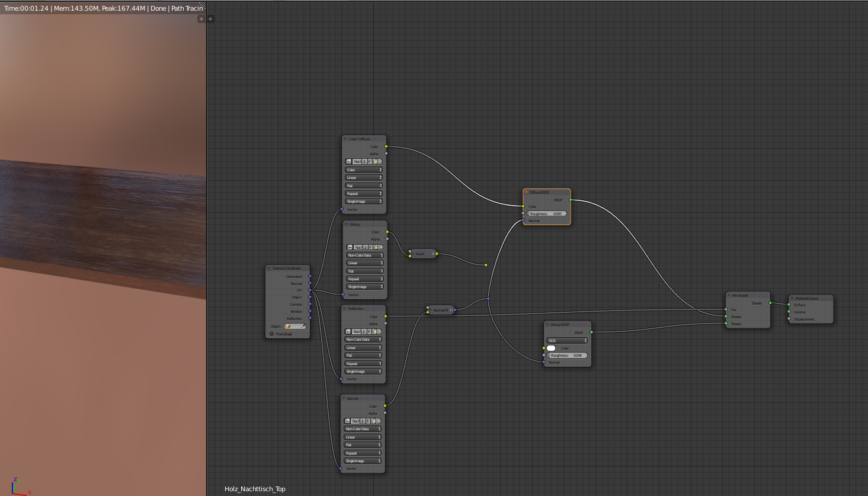
Task: Click Generated output socket on Texture Coordinate
Action: [310, 276]
